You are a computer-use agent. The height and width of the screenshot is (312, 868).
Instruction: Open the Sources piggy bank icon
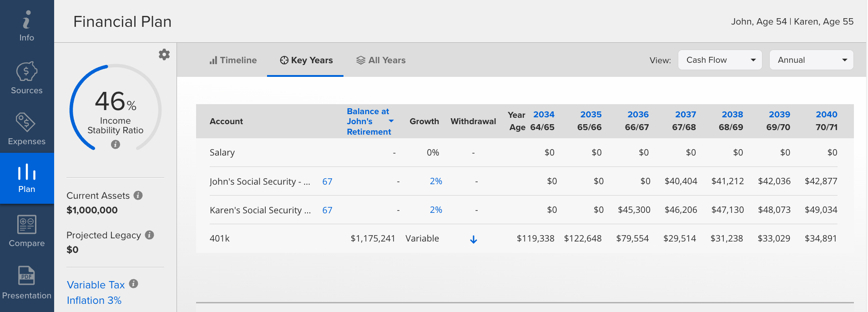(x=27, y=71)
